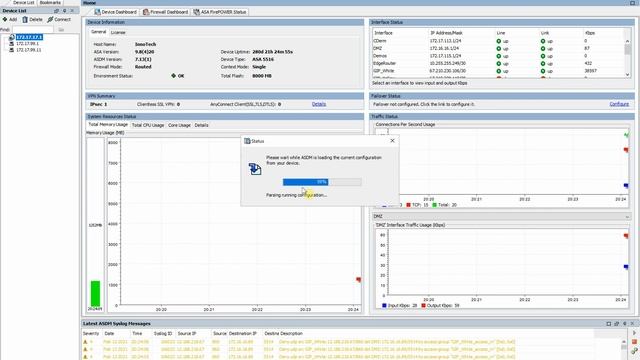Click the Go button next to Find
640x360 pixels.
click(x=61, y=29)
